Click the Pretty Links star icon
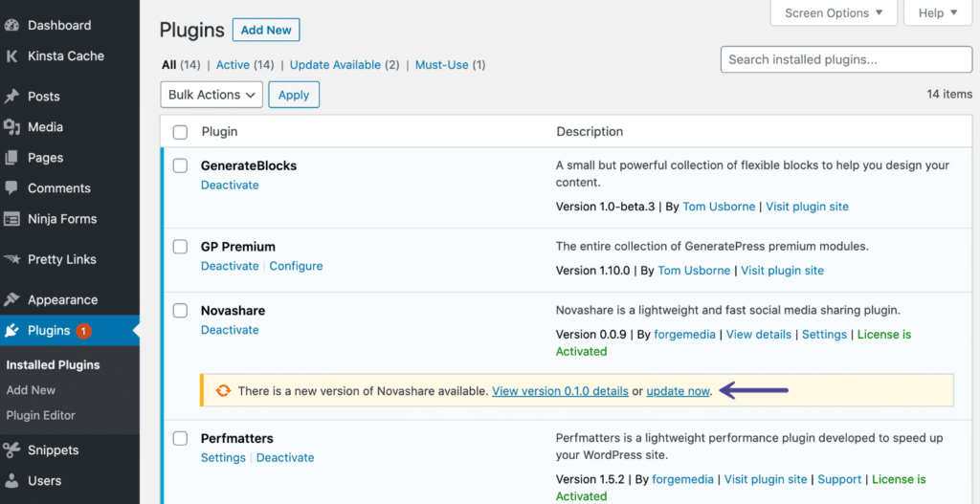This screenshot has width=980, height=504. coord(11,259)
